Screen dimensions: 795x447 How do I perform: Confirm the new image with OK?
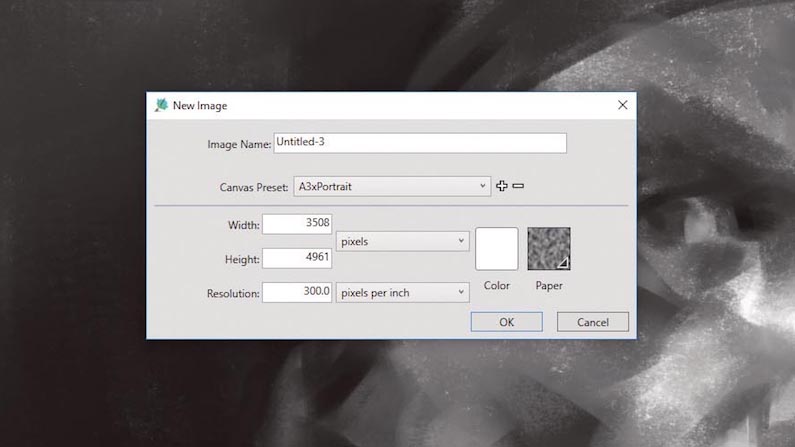pos(507,322)
